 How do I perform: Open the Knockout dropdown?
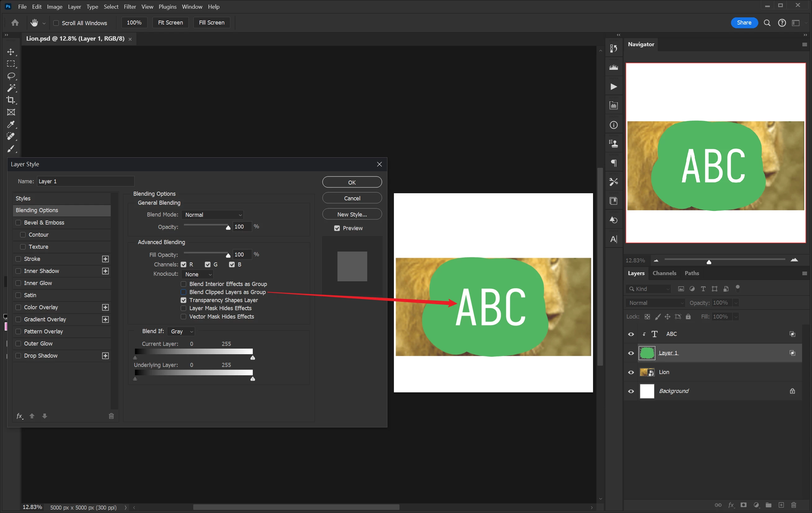(197, 274)
